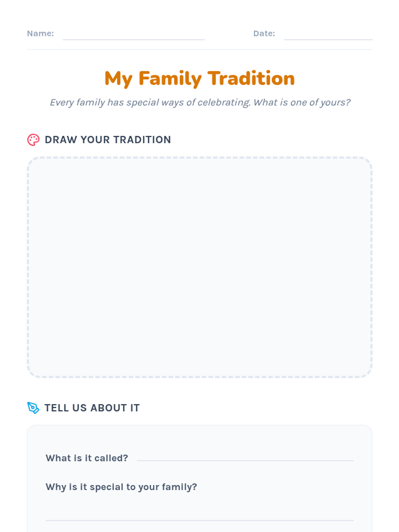This screenshot has width=399, height=532.
Task: Click 'Why is it special to your family?' text
Action: [121, 487]
